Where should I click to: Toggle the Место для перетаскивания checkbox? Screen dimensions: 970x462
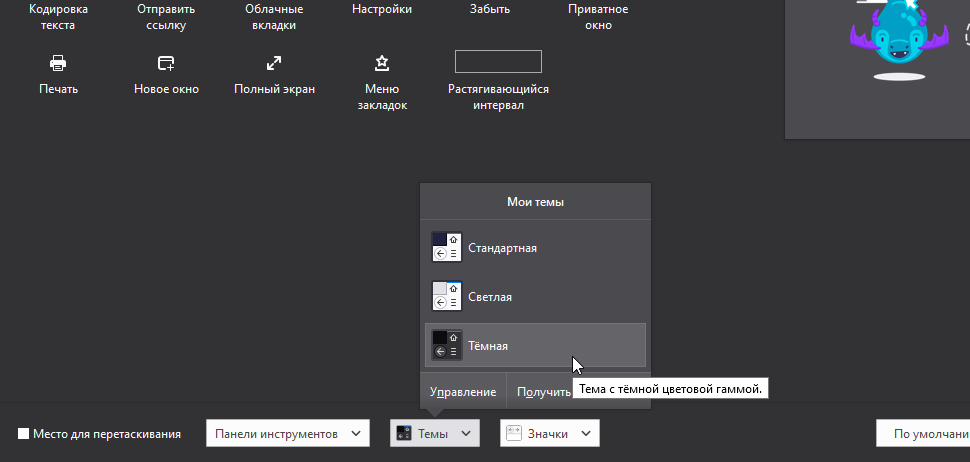[x=24, y=434]
